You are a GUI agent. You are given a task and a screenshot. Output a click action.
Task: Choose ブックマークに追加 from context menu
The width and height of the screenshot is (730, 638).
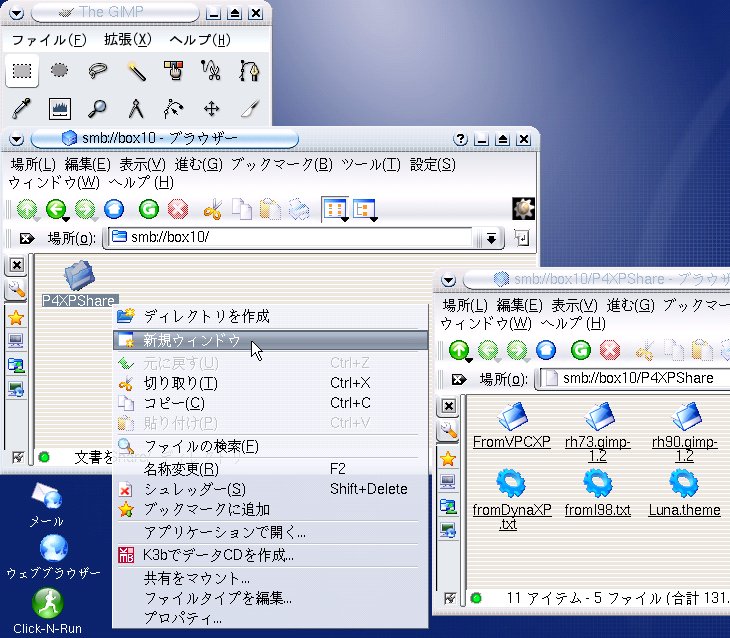tap(270, 509)
